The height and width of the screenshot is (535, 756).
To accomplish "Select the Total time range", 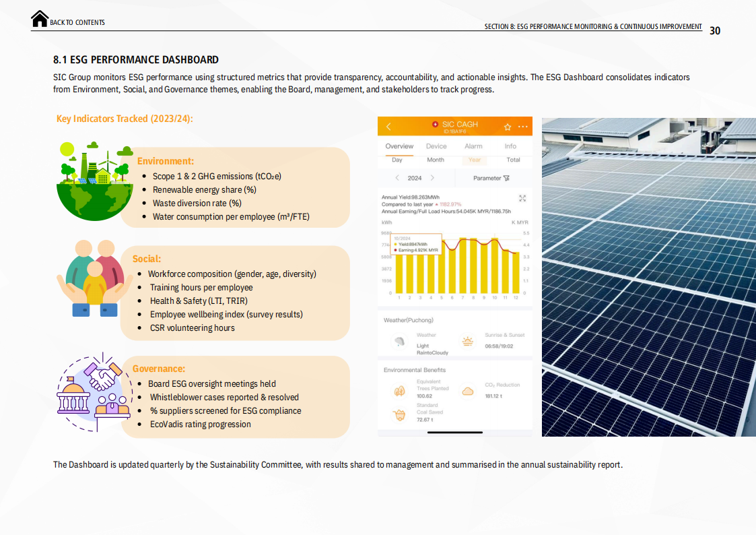I will tap(513, 160).
